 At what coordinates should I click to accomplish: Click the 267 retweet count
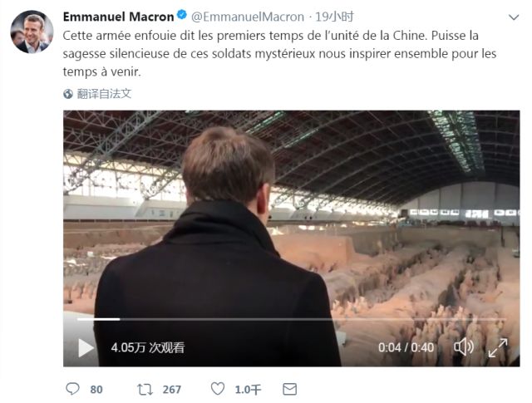coord(172,390)
